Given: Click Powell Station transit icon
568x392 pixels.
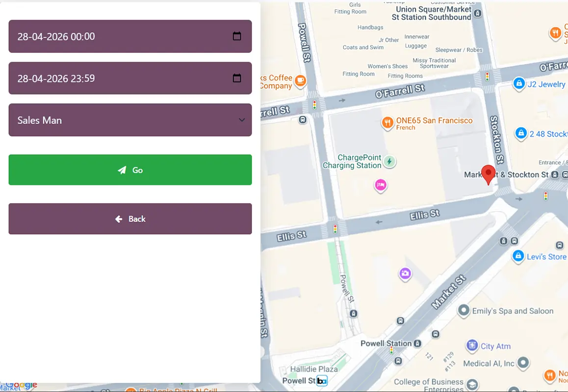Looking at the screenshot, I should tap(418, 343).
